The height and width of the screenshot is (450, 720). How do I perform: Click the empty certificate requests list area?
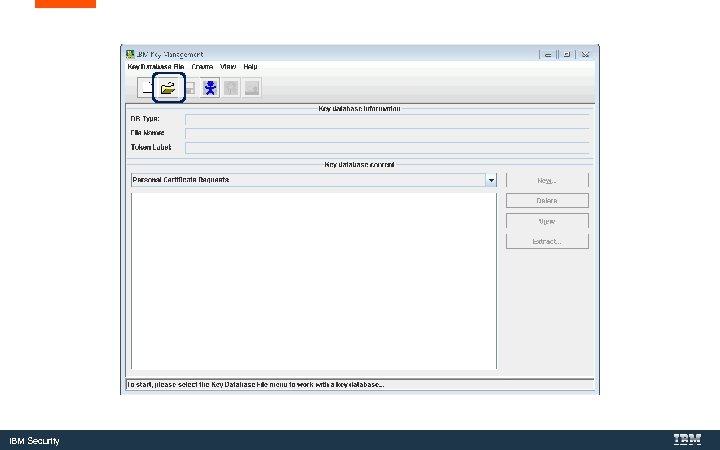pos(314,281)
